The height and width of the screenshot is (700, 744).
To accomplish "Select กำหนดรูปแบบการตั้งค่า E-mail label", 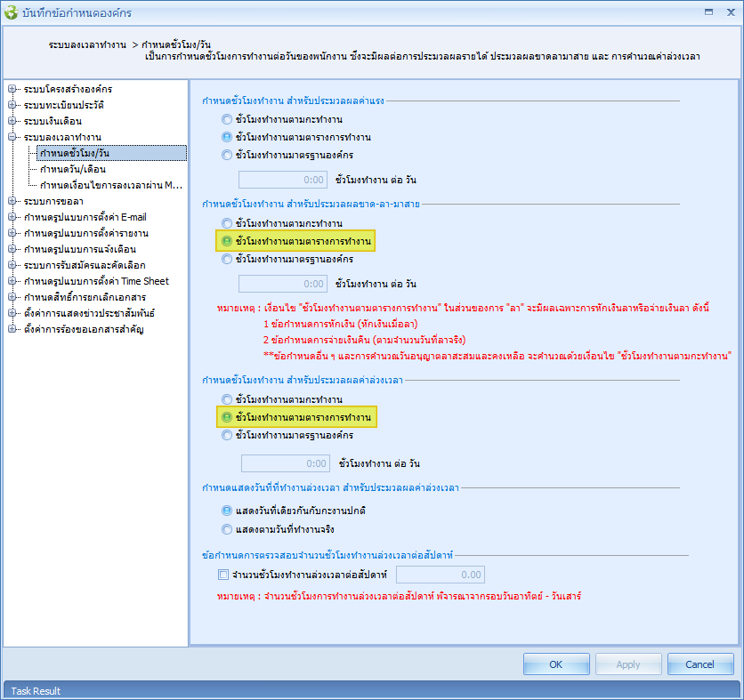I will click(85, 217).
